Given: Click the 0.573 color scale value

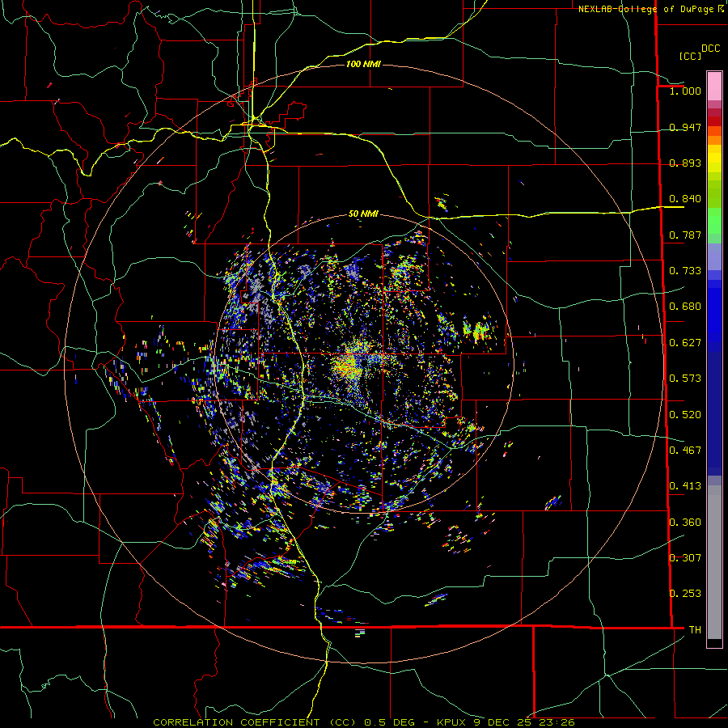Looking at the screenshot, I should (x=685, y=379).
